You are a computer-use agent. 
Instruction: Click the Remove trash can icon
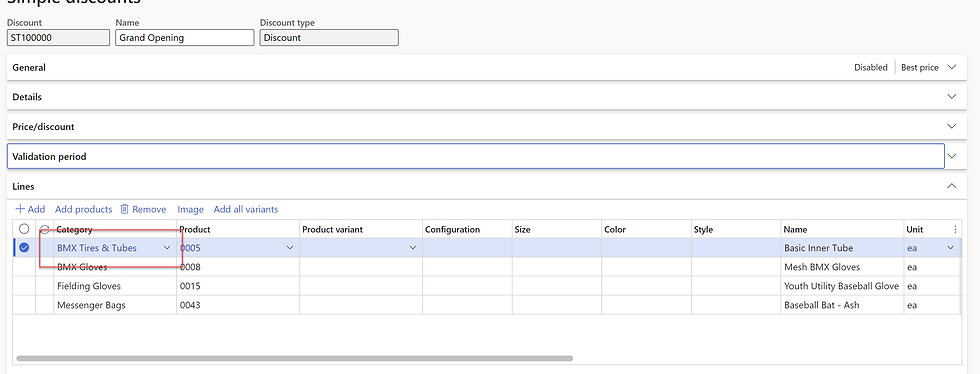point(124,210)
